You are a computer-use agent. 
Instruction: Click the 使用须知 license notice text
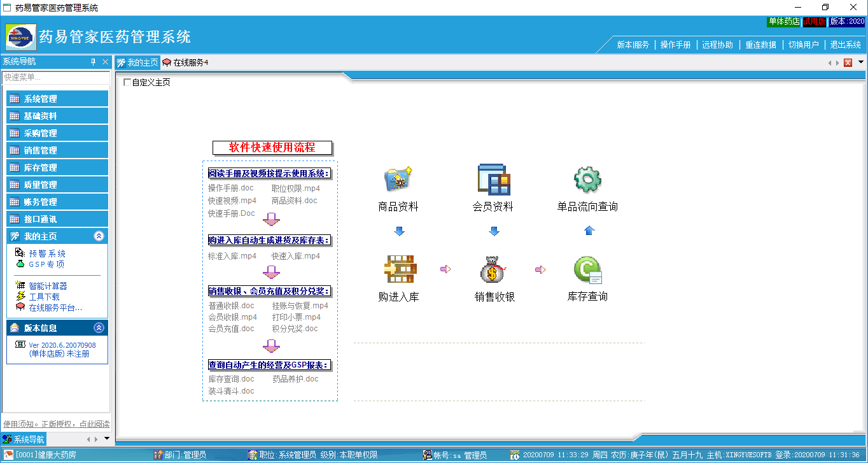[56, 424]
